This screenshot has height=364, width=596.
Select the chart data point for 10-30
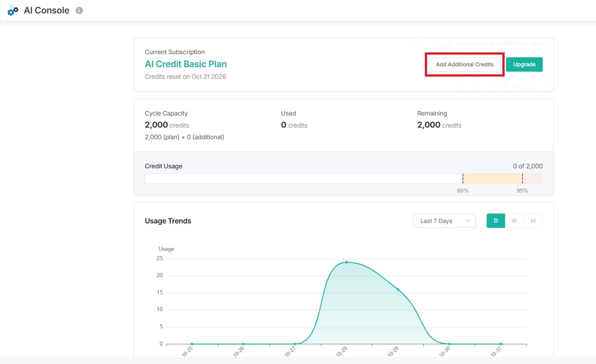click(449, 344)
